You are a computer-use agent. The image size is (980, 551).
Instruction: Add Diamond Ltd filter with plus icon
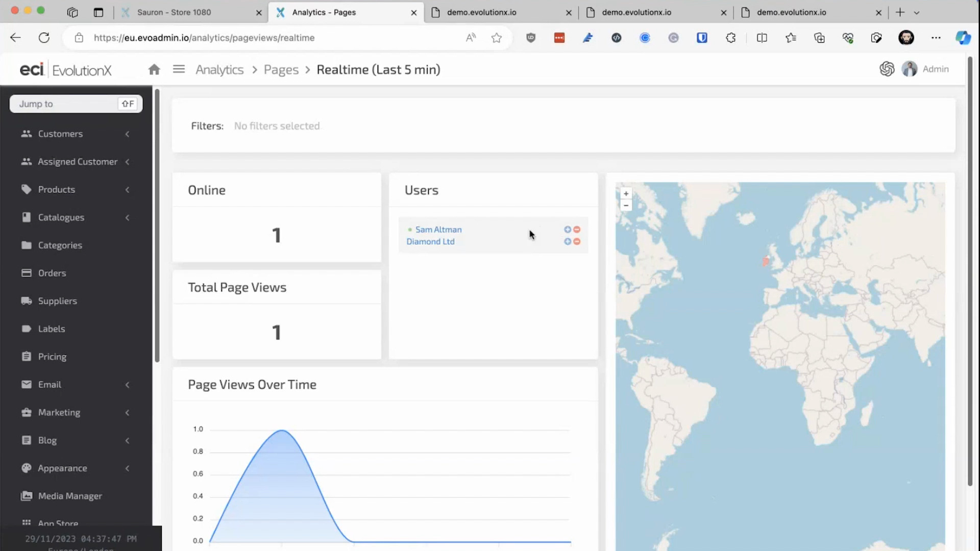pyautogui.click(x=567, y=241)
